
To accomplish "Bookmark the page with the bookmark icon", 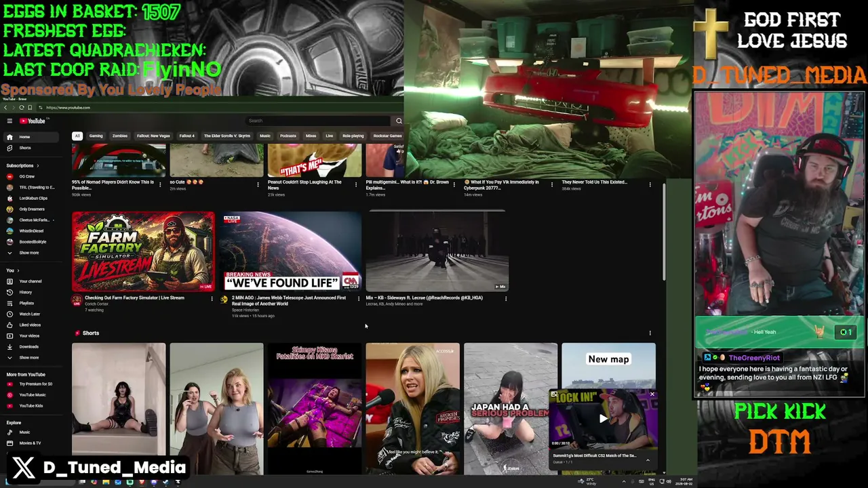I will [30, 108].
